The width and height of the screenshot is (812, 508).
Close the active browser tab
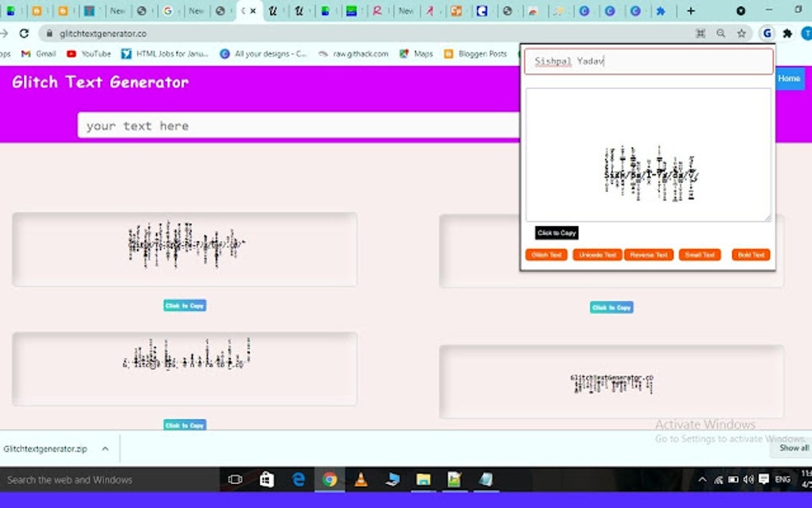[x=253, y=11]
